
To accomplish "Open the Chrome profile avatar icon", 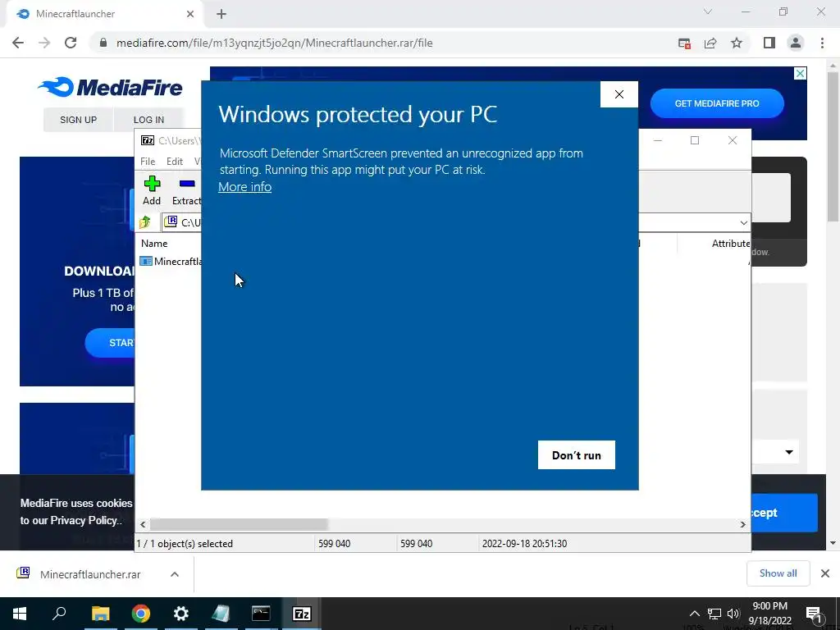I will click(x=796, y=43).
